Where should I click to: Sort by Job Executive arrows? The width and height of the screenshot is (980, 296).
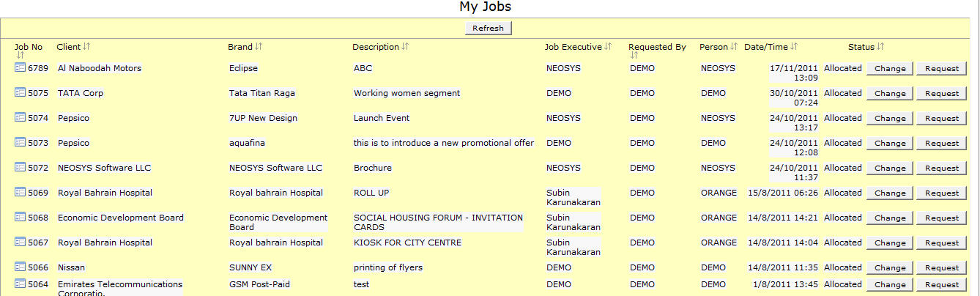pyautogui.click(x=608, y=47)
